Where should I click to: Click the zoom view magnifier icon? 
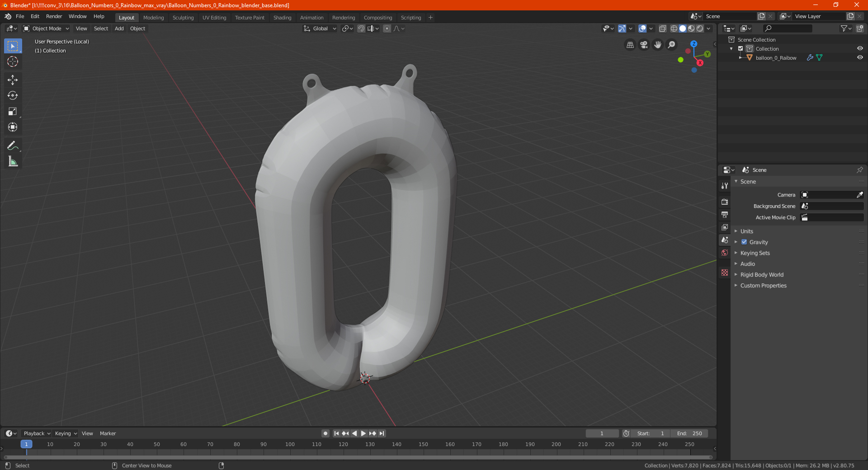click(672, 45)
